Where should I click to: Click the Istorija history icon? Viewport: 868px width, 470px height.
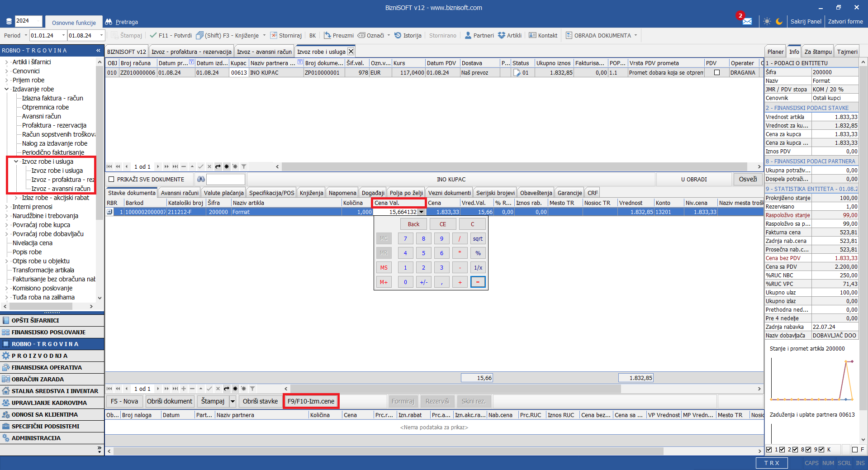point(398,35)
